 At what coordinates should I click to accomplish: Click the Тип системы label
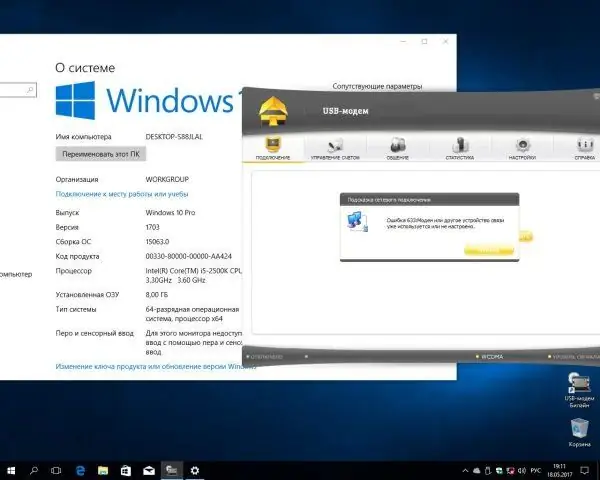76,309
